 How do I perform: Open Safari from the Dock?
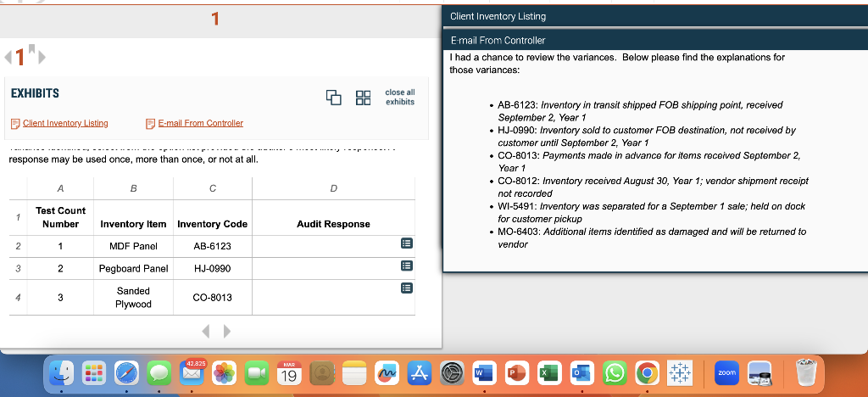pyautogui.click(x=126, y=373)
